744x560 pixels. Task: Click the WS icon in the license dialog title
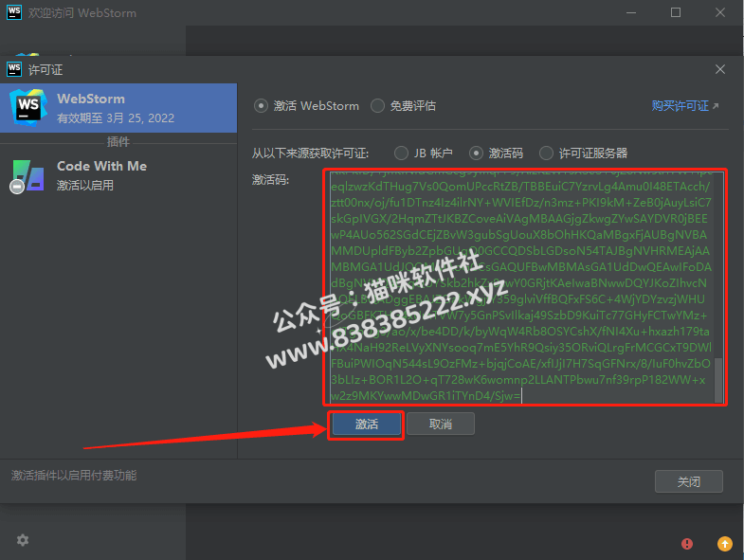[x=14, y=69]
